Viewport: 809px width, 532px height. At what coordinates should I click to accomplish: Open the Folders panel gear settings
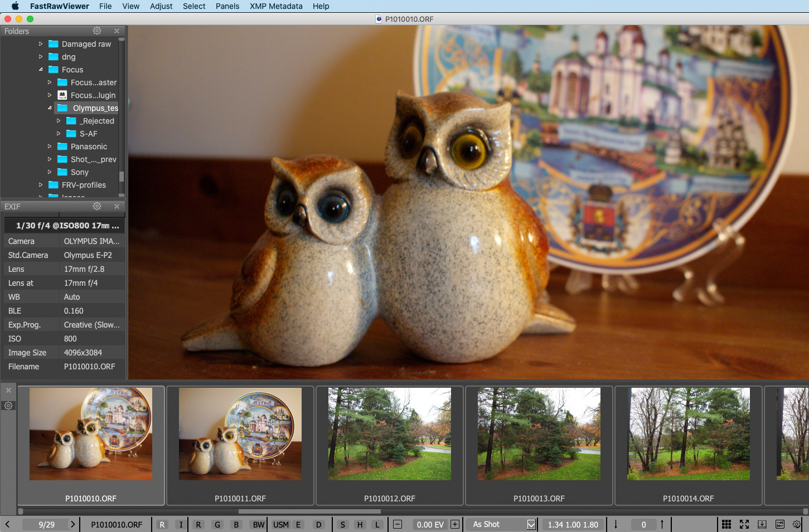(97, 31)
